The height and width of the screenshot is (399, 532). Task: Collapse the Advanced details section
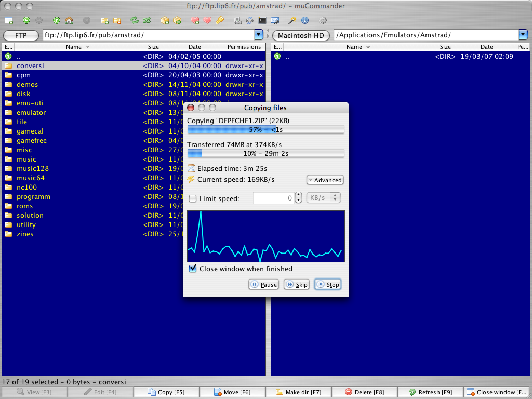tap(325, 180)
